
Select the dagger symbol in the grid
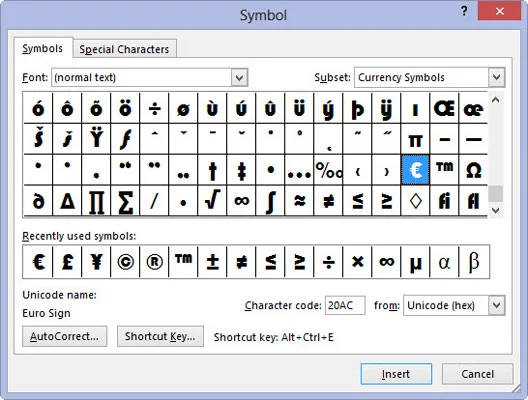[x=212, y=170]
